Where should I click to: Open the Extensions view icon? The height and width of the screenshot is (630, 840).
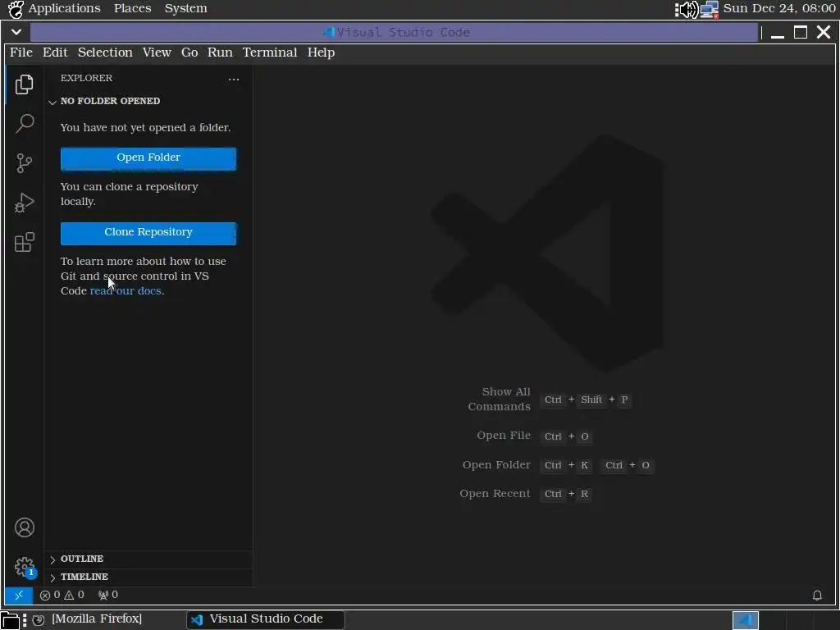24,242
